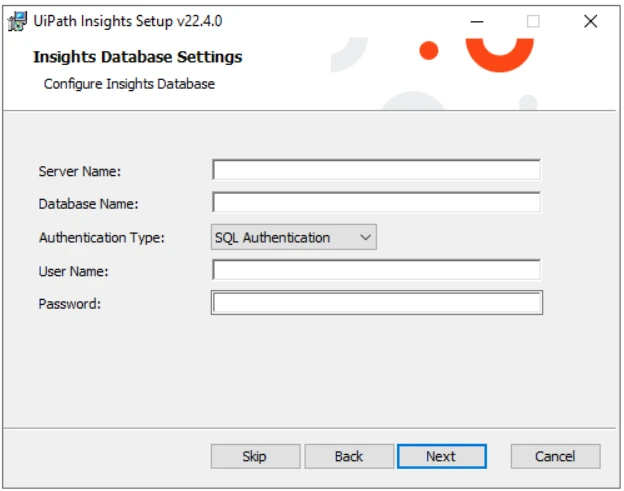
Task: Click the UiPath Insights Setup v22.4.0 title text
Action: point(128,21)
